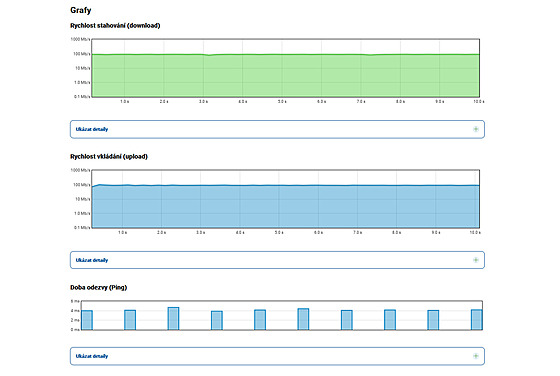Click 'Rychlost stahování (download)' heading
Screen dimensions: 560x376
pyautogui.click(x=115, y=26)
